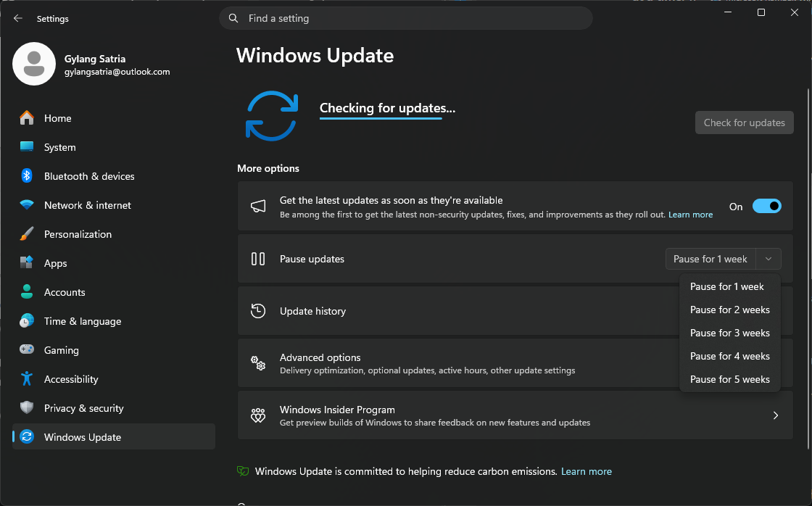Open Learn more link about carbon emissions

coord(586,471)
